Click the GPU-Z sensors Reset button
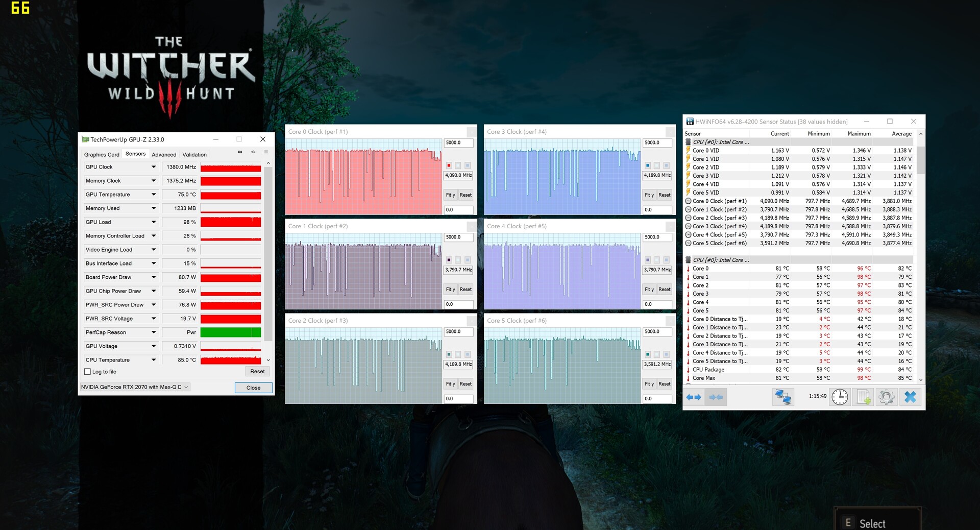980x530 pixels. click(257, 371)
